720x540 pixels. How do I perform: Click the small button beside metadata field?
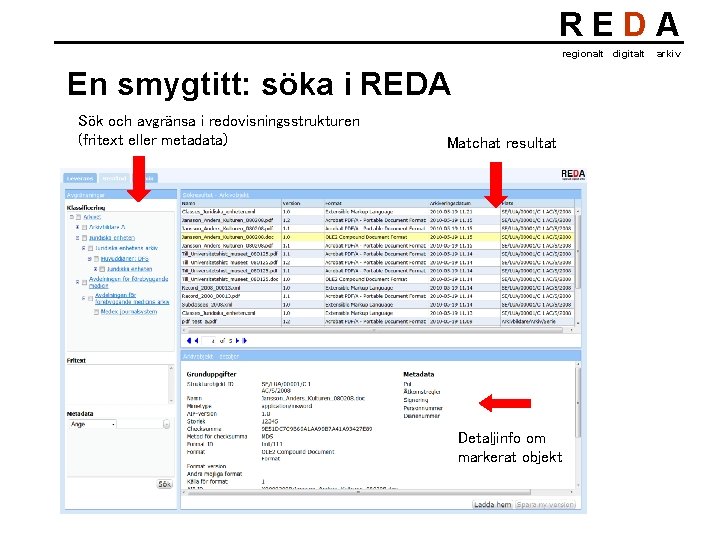pyautogui.click(x=166, y=425)
